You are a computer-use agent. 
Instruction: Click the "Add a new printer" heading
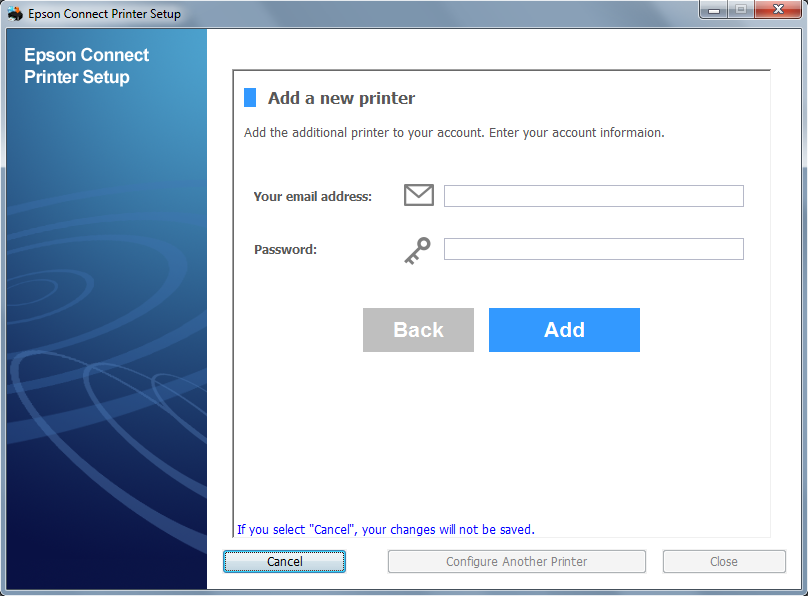point(341,98)
